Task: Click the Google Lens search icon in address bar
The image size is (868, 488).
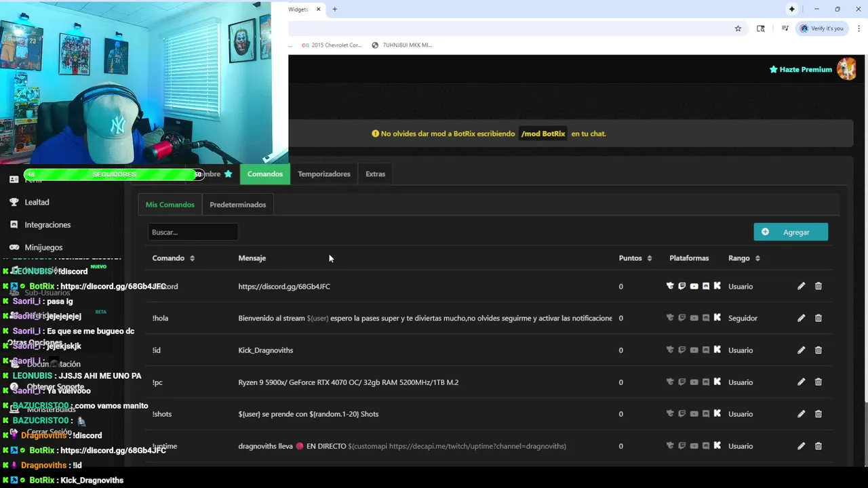Action: point(761,28)
